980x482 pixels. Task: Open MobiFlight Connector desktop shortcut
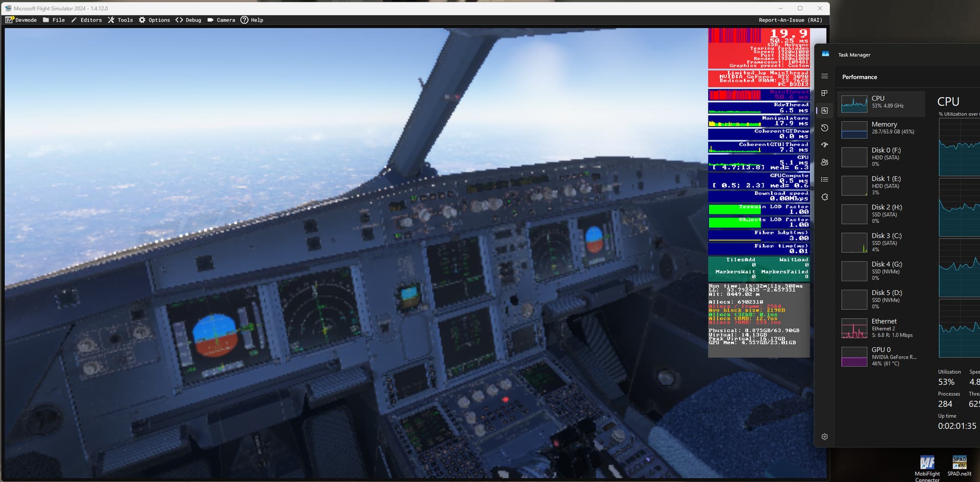[x=927, y=468]
